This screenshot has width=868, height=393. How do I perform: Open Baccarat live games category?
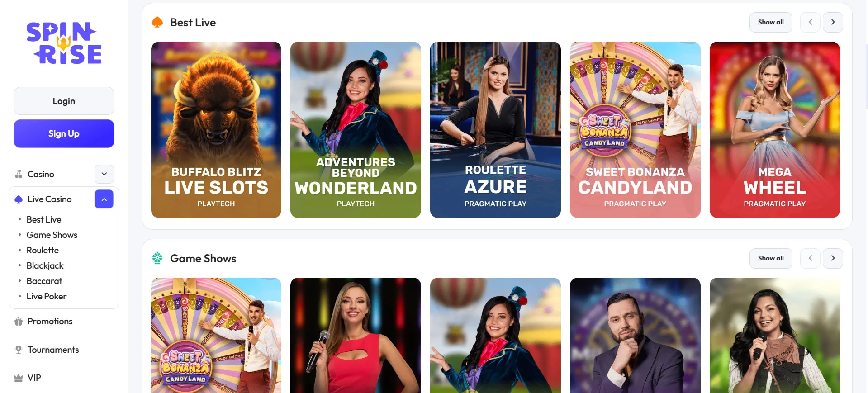[44, 281]
